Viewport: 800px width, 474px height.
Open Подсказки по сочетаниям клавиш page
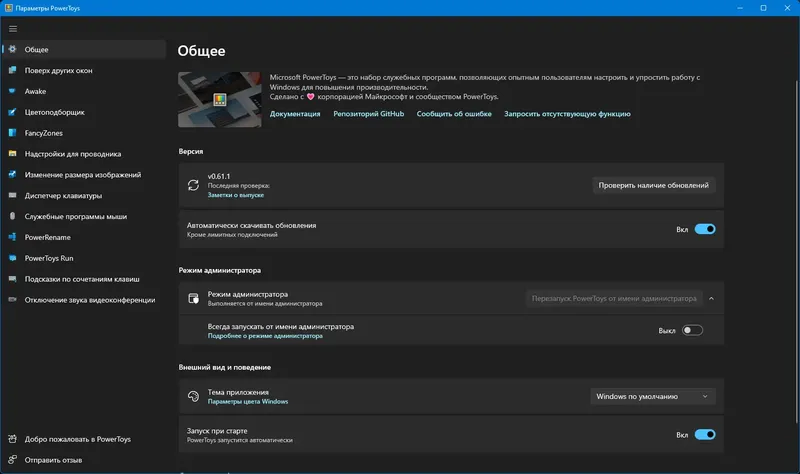click(84, 279)
